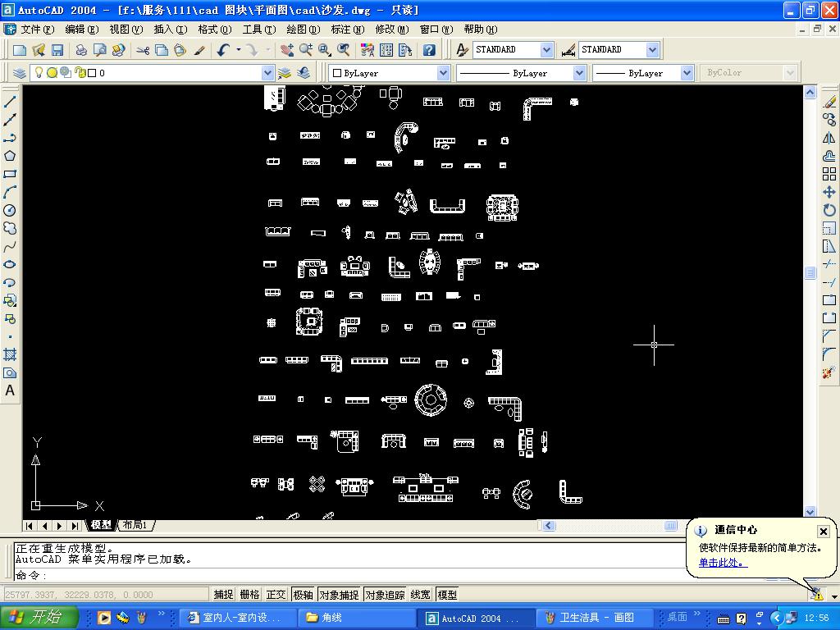840x630 pixels.
Task: Toggle 线宽 lineweight display
Action: click(x=421, y=595)
